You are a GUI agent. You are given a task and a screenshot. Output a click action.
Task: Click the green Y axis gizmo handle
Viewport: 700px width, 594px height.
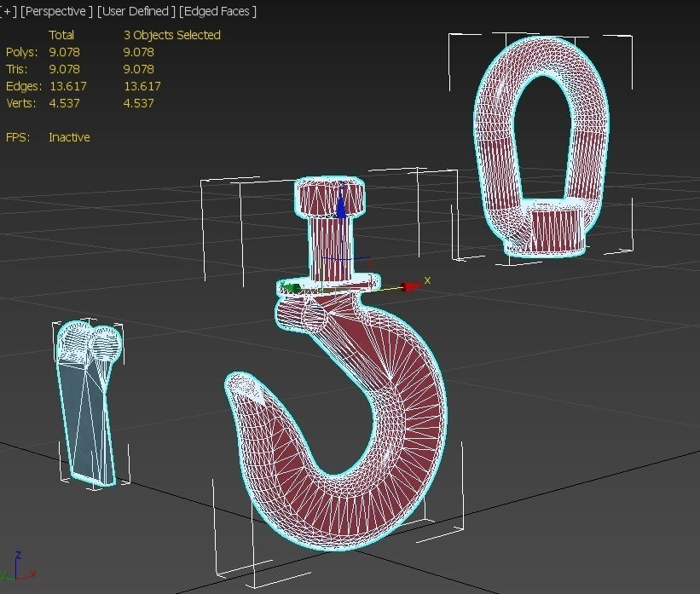tap(292, 289)
